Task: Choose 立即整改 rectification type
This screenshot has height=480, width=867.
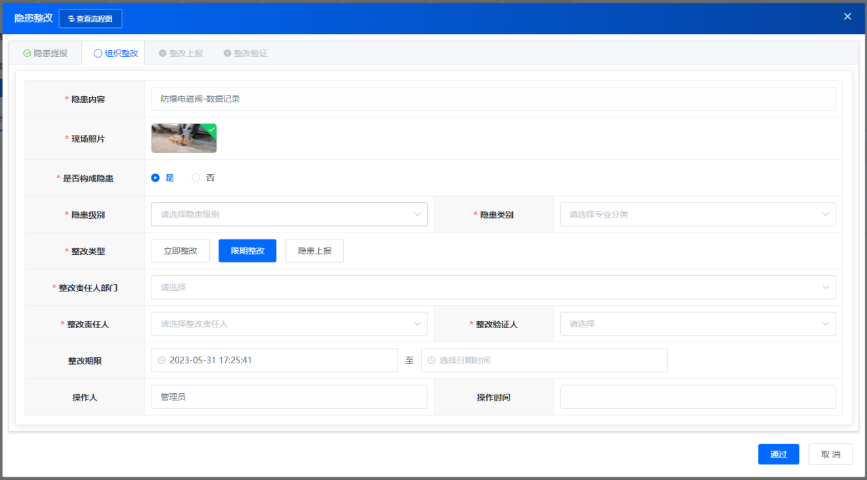Action: pos(180,251)
